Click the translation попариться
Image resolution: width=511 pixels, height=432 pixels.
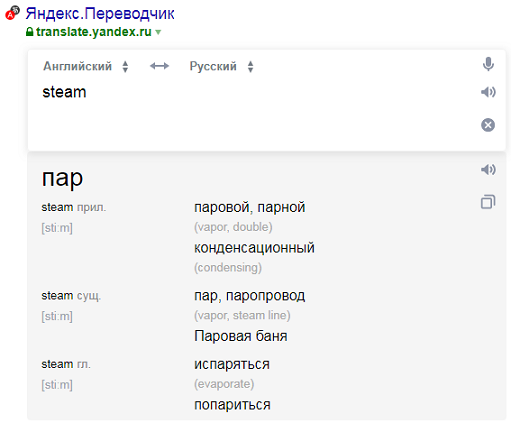point(232,405)
